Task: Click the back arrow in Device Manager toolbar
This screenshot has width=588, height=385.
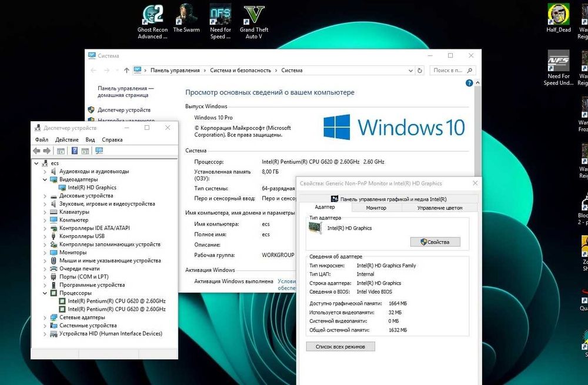Action: (x=36, y=150)
